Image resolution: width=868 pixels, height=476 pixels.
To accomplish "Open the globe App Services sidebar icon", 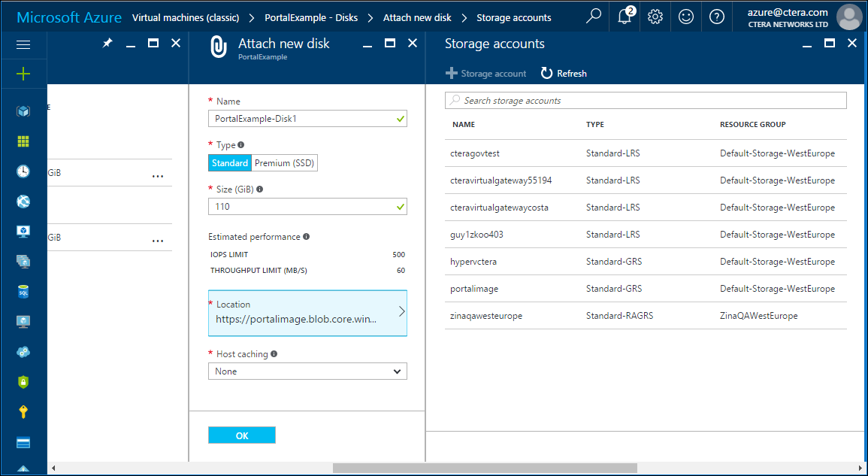I will 23,202.
